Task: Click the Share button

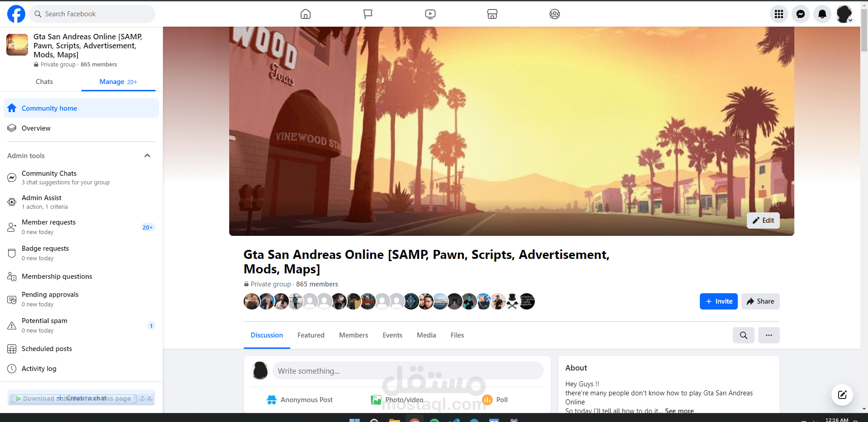Action: (760, 301)
